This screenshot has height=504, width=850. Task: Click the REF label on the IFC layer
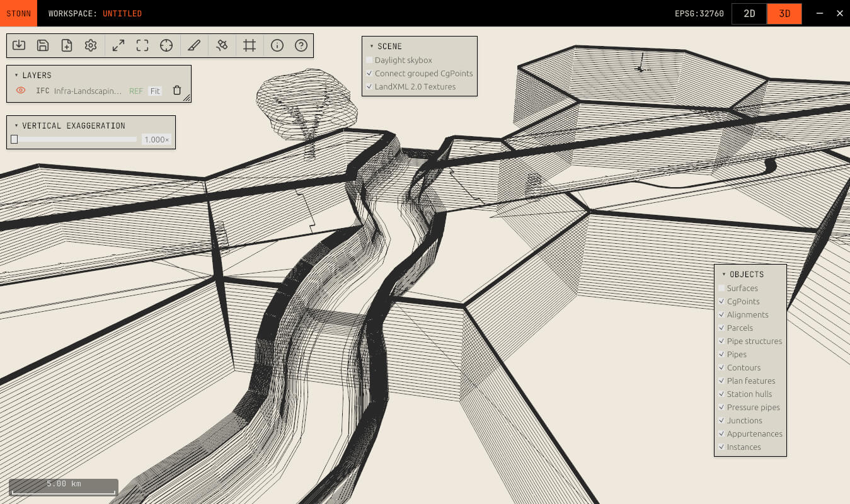click(x=136, y=91)
